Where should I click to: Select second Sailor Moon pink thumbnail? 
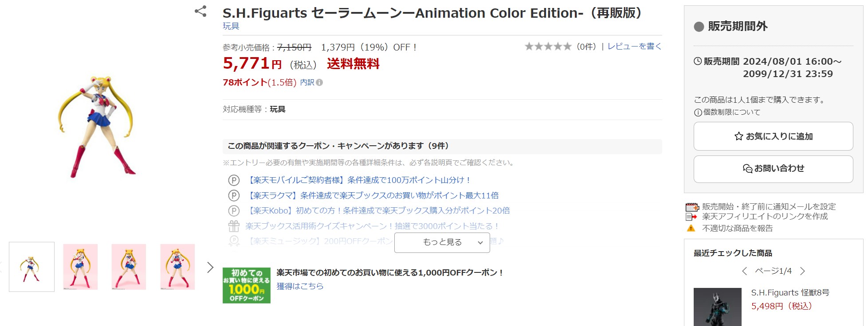(129, 267)
